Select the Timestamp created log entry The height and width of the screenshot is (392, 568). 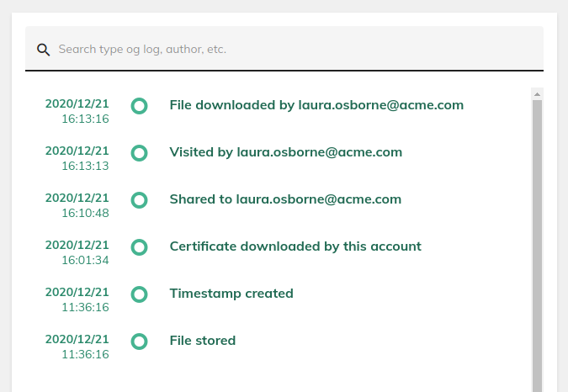point(231,294)
